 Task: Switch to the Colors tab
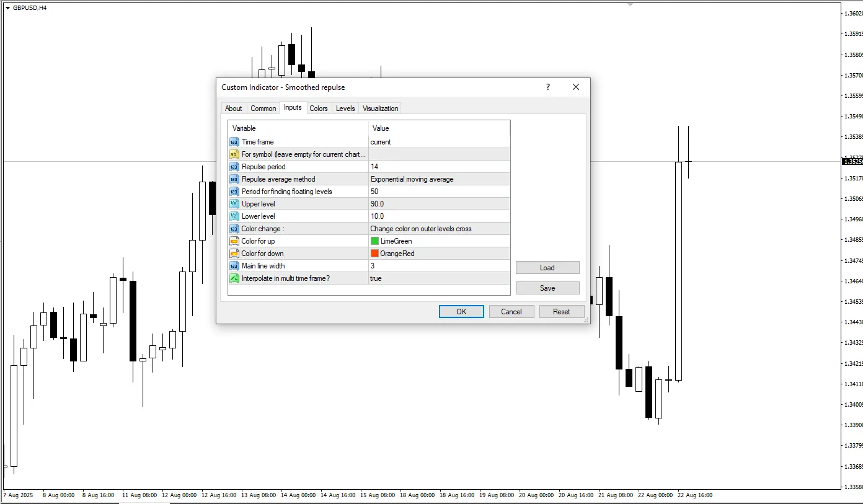318,108
